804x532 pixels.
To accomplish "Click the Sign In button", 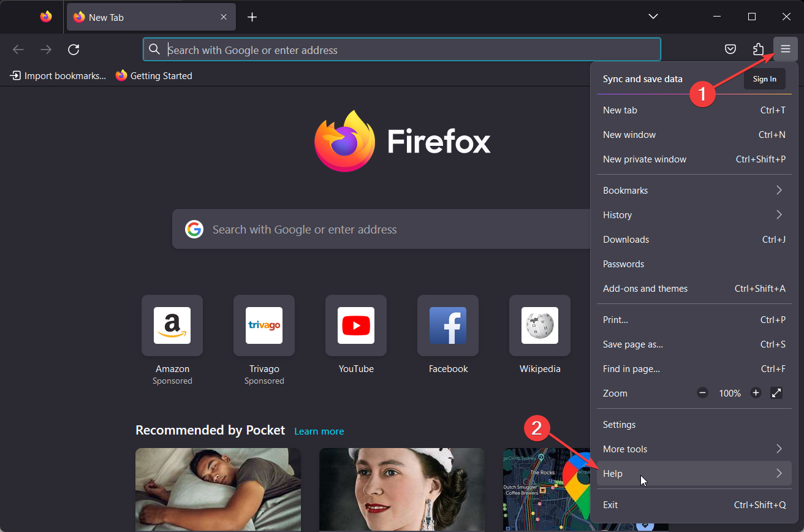I will (764, 78).
